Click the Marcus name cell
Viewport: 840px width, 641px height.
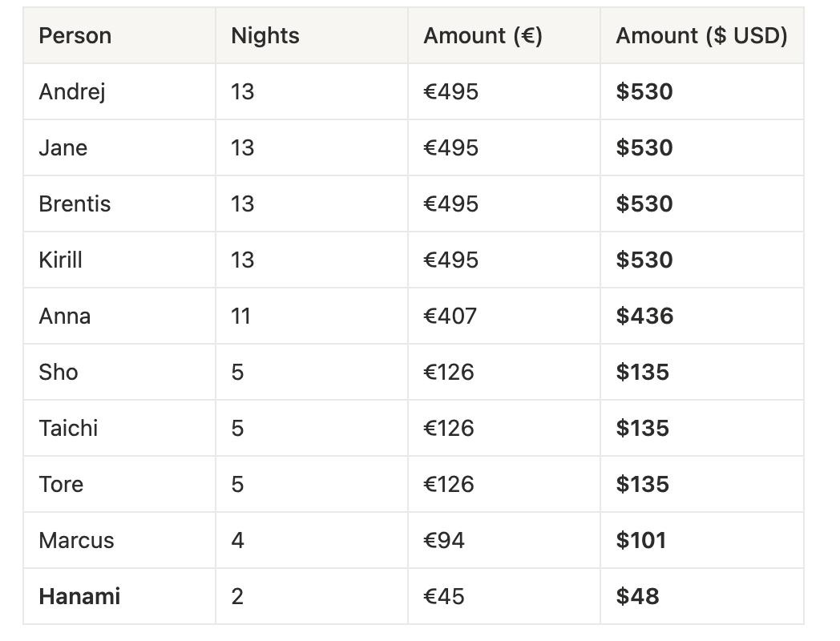coord(76,540)
